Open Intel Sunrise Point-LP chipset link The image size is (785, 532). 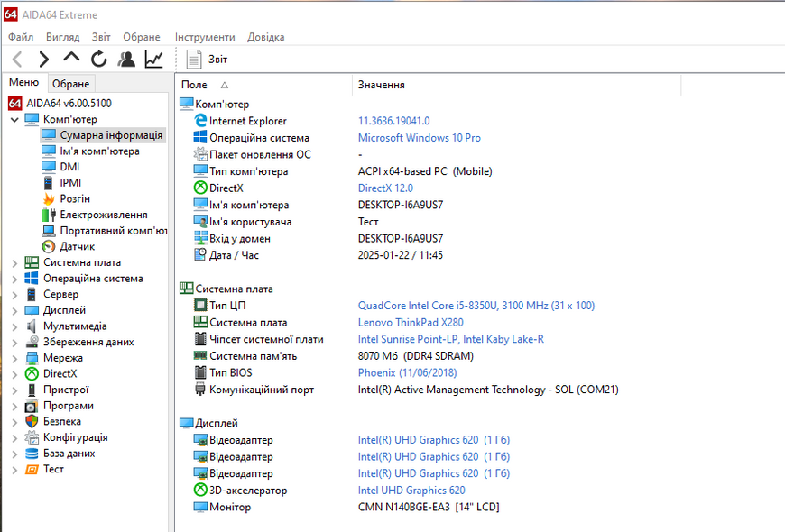tap(450, 339)
